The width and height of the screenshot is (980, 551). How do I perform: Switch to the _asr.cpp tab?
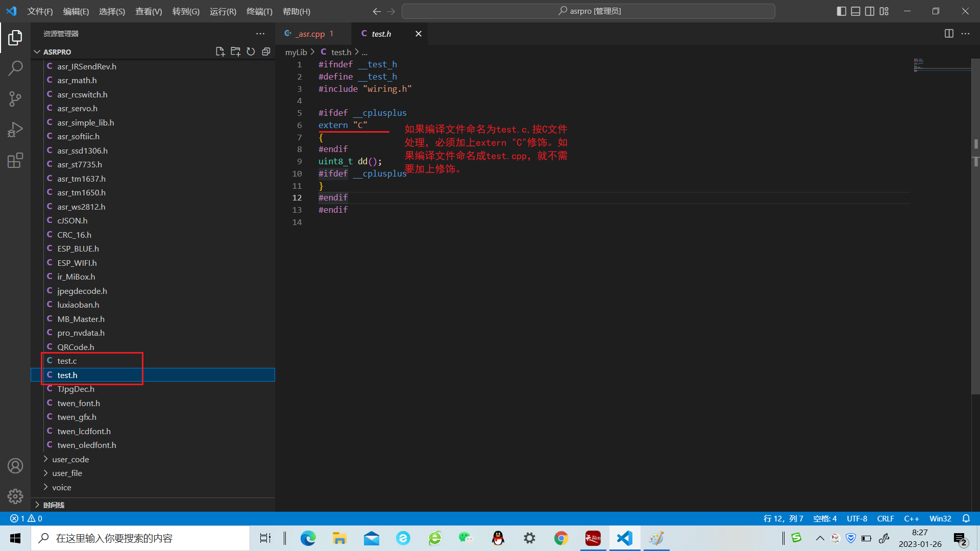tap(310, 34)
